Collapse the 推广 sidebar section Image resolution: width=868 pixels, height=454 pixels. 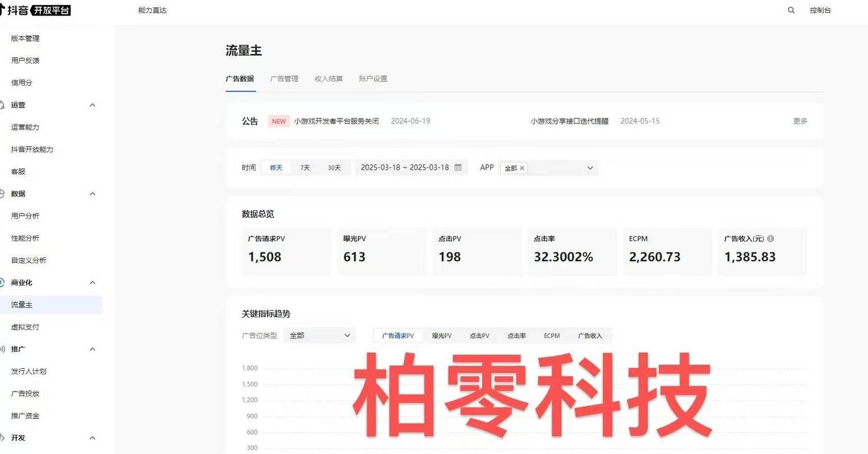93,349
